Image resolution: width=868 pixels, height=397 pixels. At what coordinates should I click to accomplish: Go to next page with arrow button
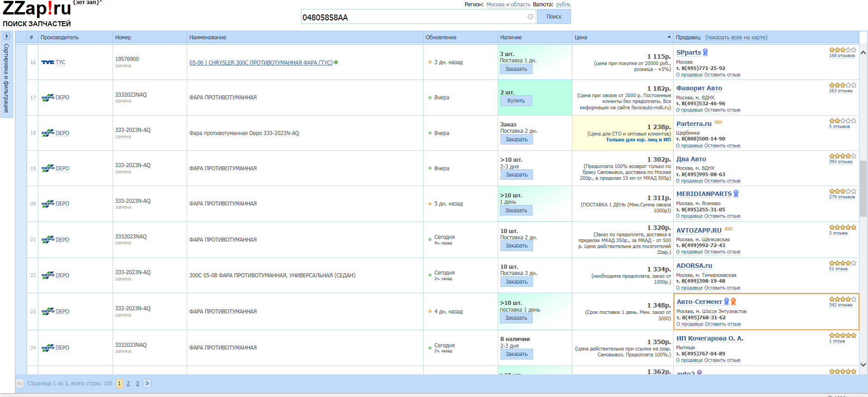coord(147,383)
